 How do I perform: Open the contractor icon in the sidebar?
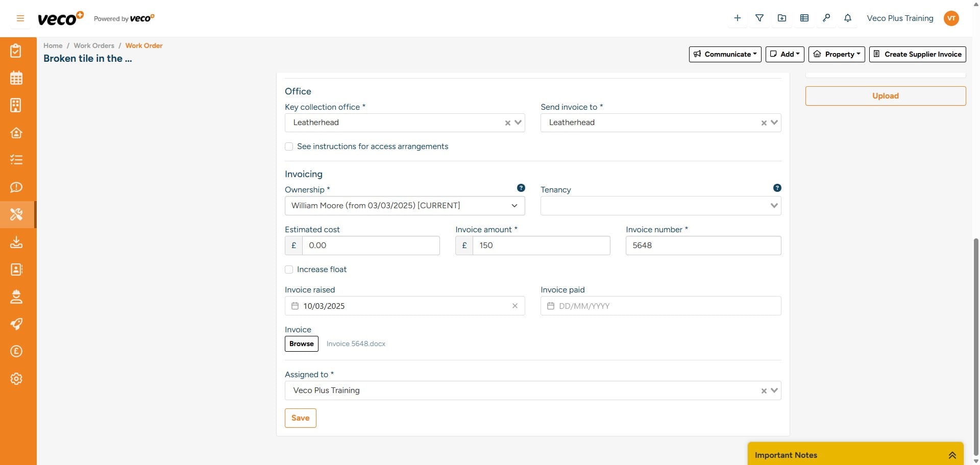click(x=16, y=297)
